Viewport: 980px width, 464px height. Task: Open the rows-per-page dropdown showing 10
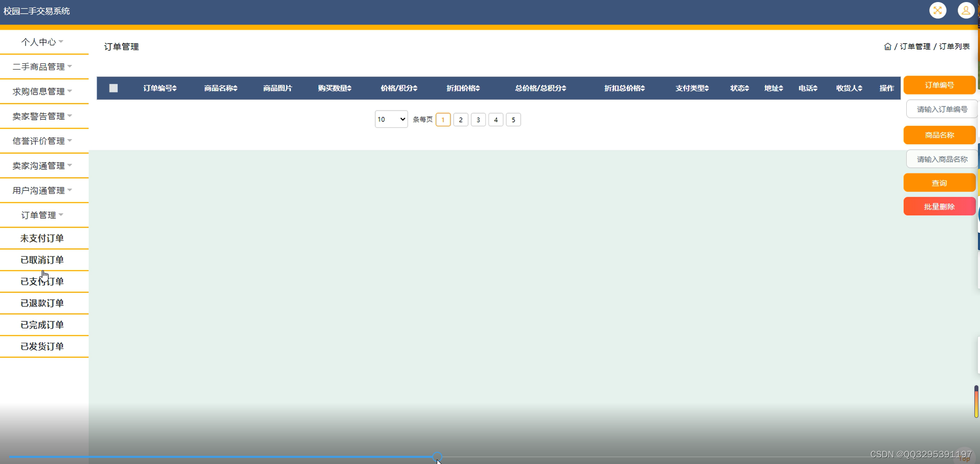coord(391,119)
